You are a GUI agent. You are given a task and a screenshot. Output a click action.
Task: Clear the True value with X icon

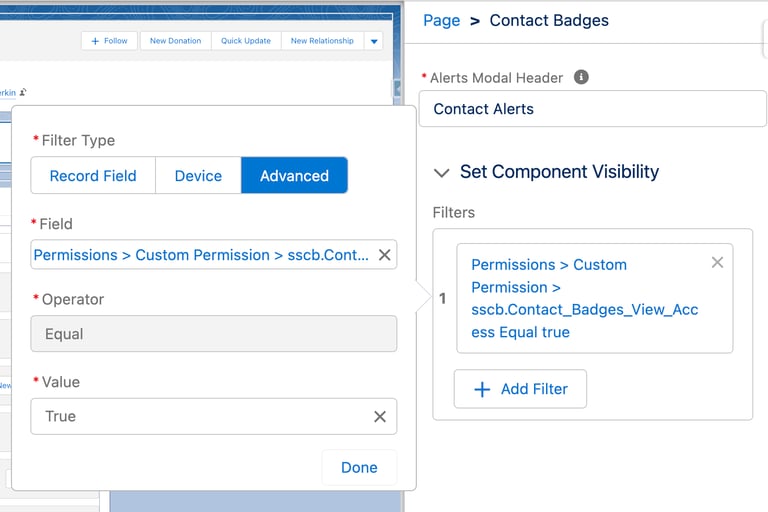pyautogui.click(x=380, y=416)
